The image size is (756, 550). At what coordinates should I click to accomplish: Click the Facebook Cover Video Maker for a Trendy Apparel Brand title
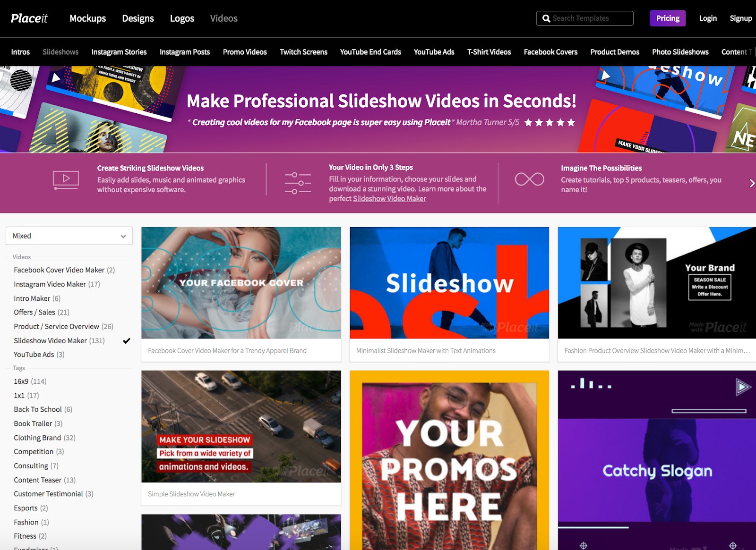tap(227, 351)
